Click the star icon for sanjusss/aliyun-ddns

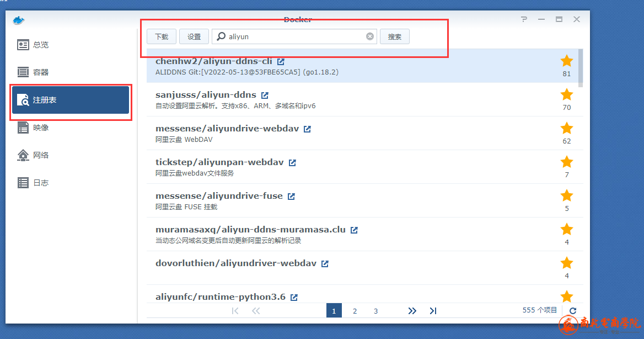pyautogui.click(x=567, y=94)
